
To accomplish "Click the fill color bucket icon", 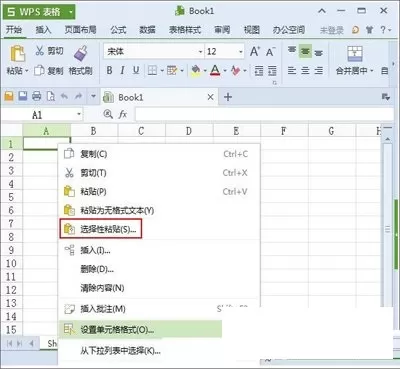I will click(x=196, y=70).
